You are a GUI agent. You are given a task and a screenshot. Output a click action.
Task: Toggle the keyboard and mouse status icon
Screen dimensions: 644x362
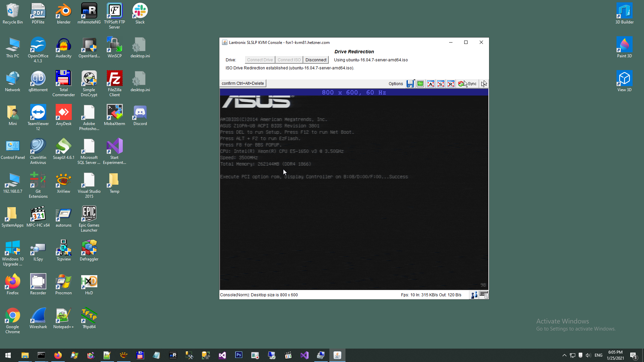[x=484, y=295]
